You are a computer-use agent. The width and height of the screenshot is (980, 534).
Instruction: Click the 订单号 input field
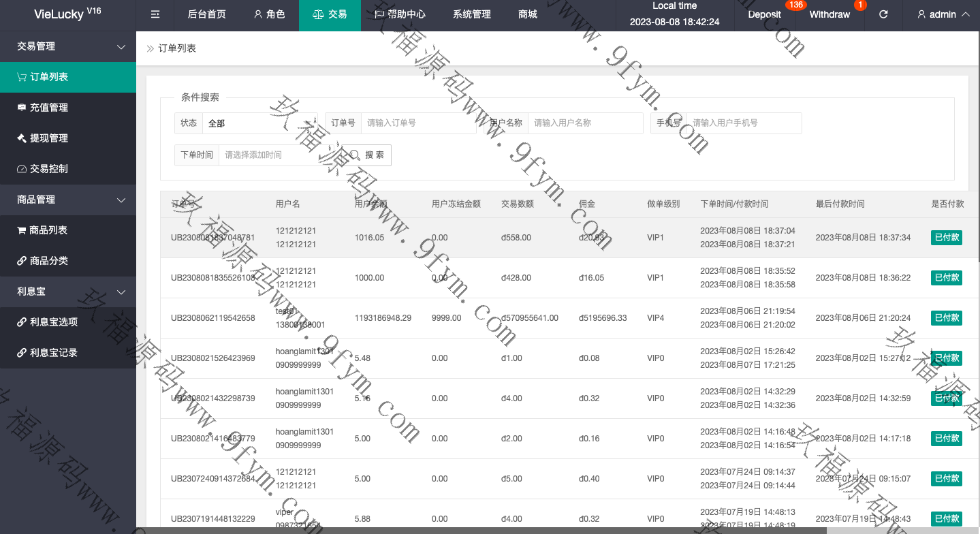tap(417, 123)
